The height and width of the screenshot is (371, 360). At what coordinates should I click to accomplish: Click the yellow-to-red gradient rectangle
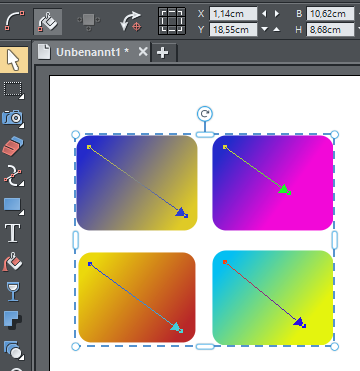tap(137, 297)
